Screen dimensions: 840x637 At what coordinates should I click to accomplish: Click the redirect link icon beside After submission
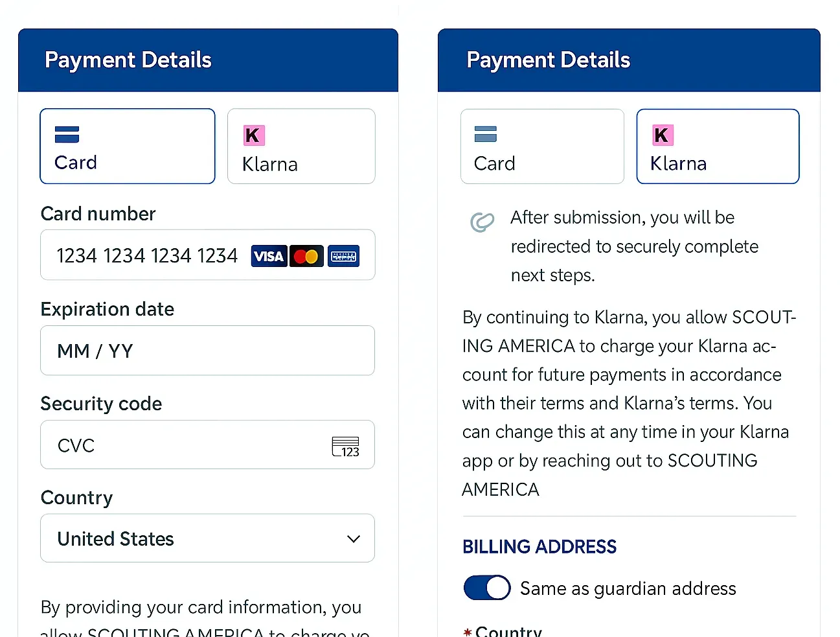[482, 222]
